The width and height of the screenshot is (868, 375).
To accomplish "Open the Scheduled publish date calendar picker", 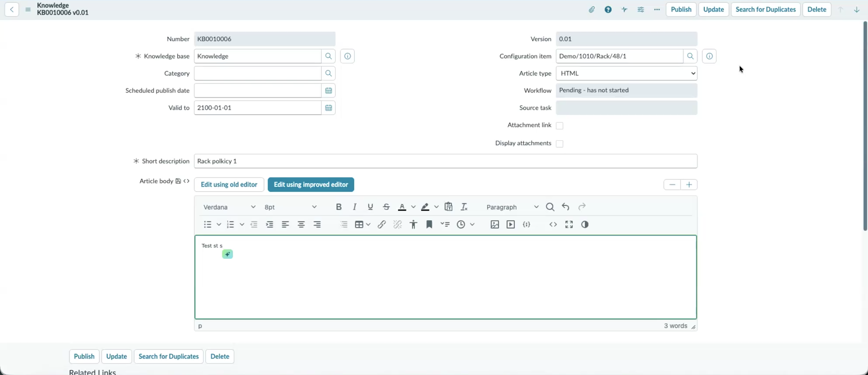I will click(x=328, y=90).
